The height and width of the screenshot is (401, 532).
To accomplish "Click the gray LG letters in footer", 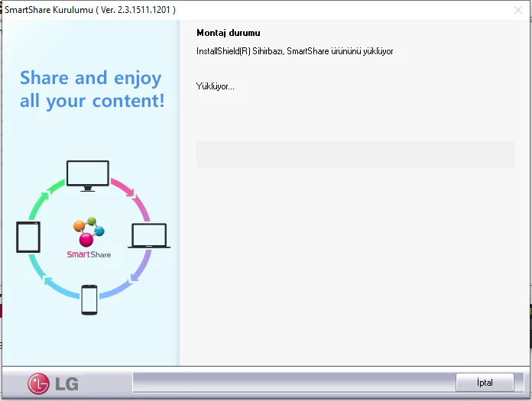I will pos(66,383).
